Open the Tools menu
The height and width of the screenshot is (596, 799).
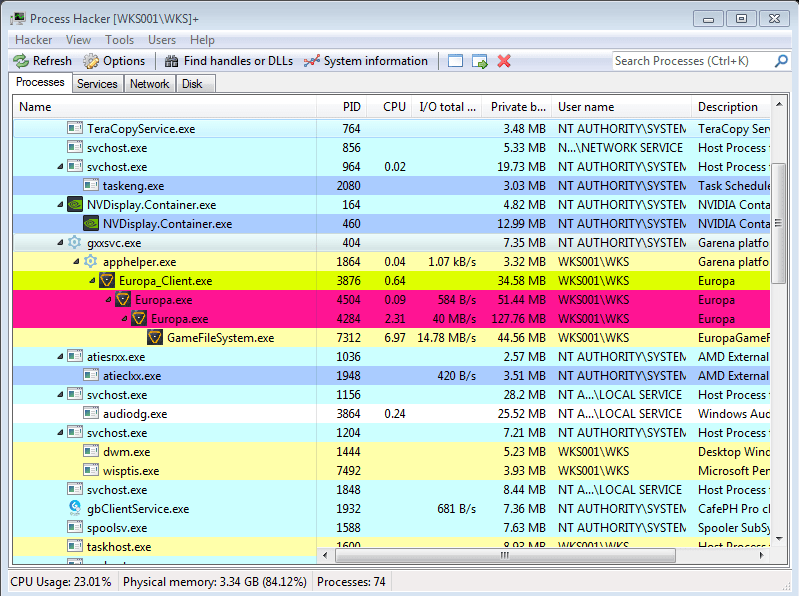tap(120, 40)
